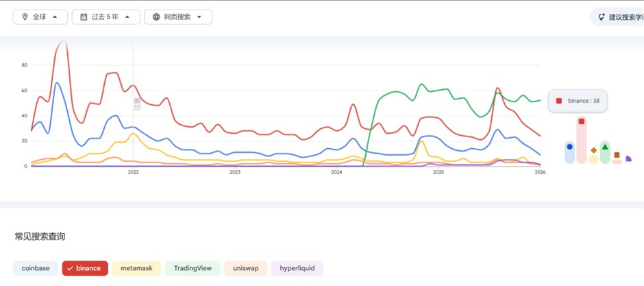Click the 2022 marker line on the chart
This screenshot has width=644, height=286.
click(133, 103)
